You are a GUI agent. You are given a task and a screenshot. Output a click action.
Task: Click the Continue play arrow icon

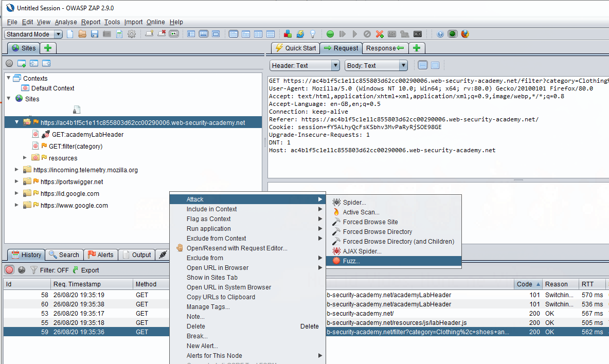coord(354,34)
